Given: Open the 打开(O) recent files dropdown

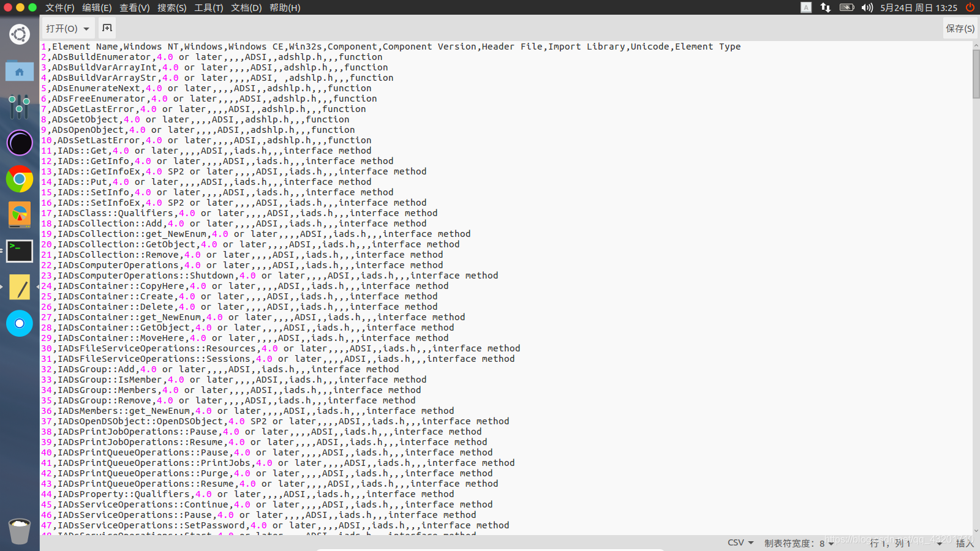Looking at the screenshot, I should pos(67,28).
